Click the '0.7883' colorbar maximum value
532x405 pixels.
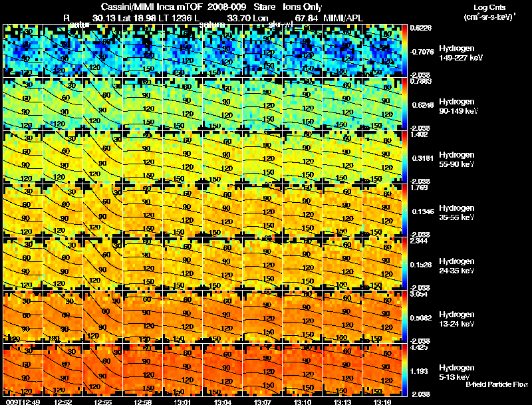[421, 80]
